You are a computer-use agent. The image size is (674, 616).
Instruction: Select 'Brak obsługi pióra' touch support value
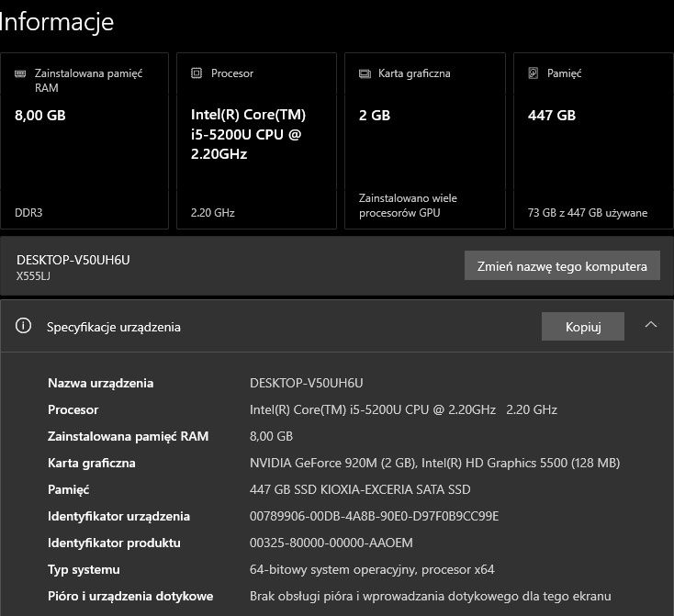431,596
